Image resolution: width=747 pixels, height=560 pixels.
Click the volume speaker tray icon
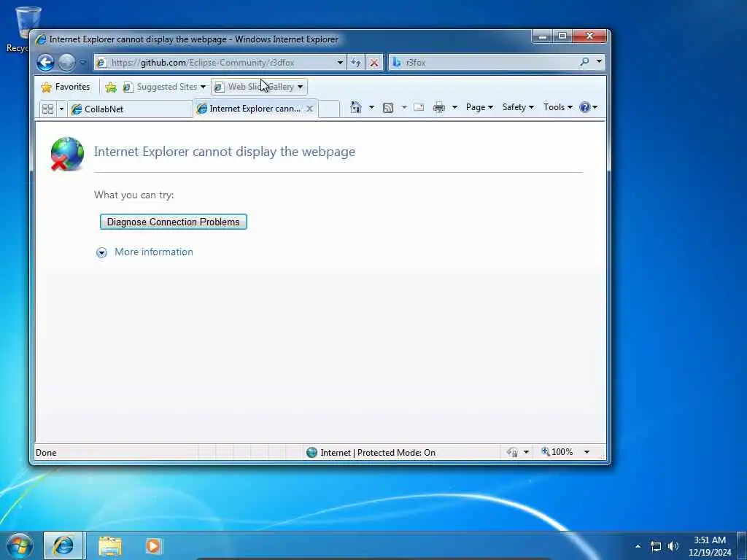click(x=673, y=546)
